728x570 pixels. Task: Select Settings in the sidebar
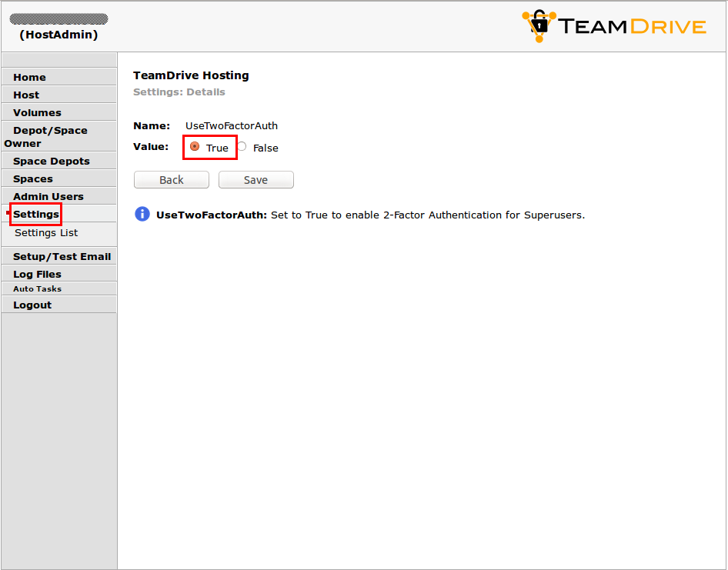point(35,214)
